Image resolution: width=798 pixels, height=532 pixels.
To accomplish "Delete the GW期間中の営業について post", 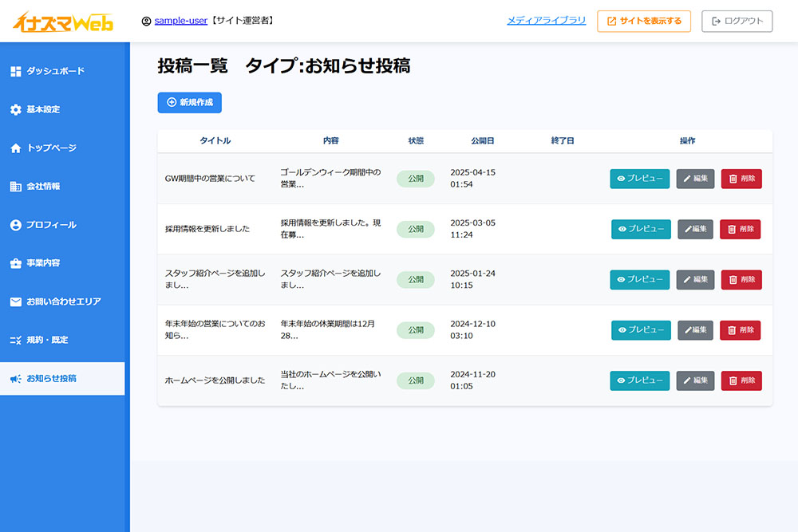I will 741,179.
